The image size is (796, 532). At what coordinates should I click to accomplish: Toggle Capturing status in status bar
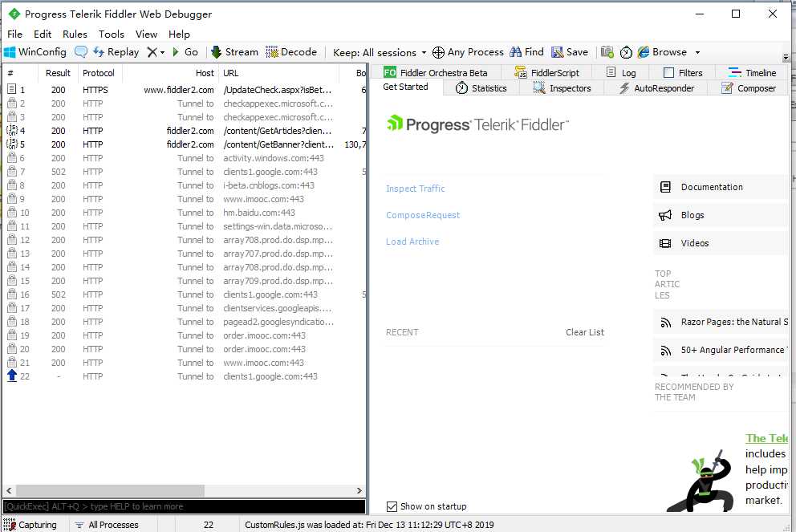(x=30, y=525)
